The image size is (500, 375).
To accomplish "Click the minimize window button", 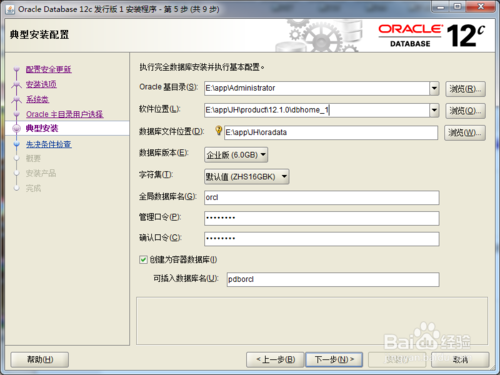I will click(440, 7).
